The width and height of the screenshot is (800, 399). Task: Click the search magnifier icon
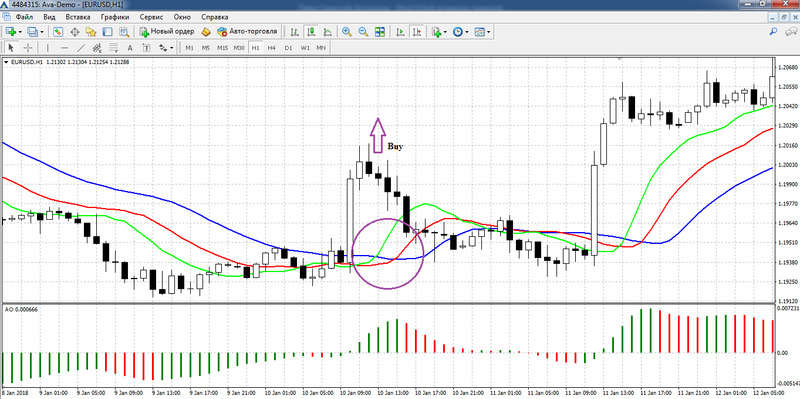[x=773, y=32]
